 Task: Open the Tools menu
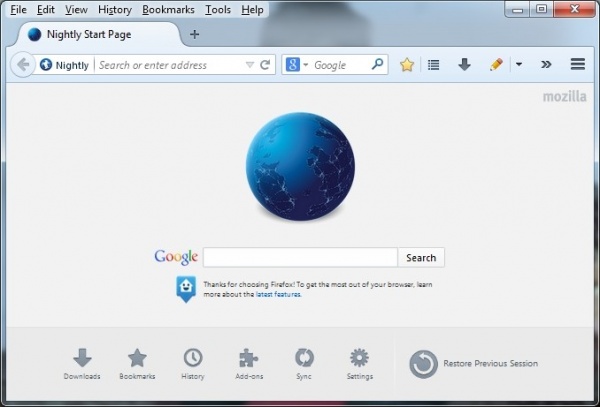pyautogui.click(x=218, y=10)
